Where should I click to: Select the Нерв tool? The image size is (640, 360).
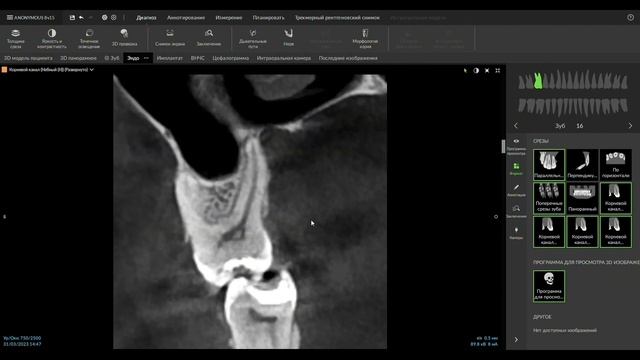[289, 38]
